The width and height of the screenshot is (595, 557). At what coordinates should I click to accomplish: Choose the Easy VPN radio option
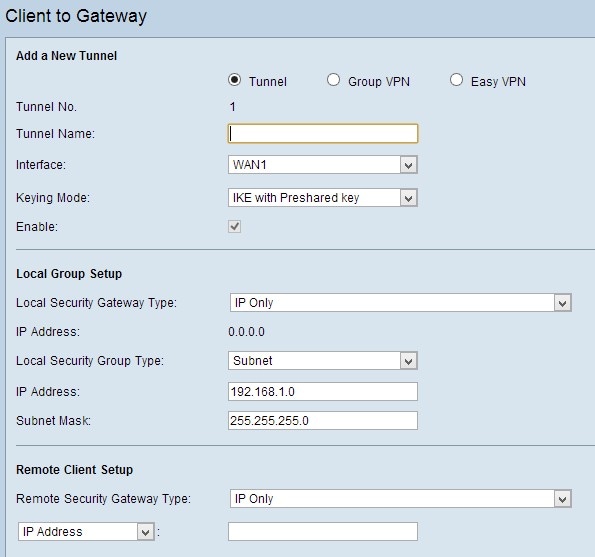tap(456, 80)
